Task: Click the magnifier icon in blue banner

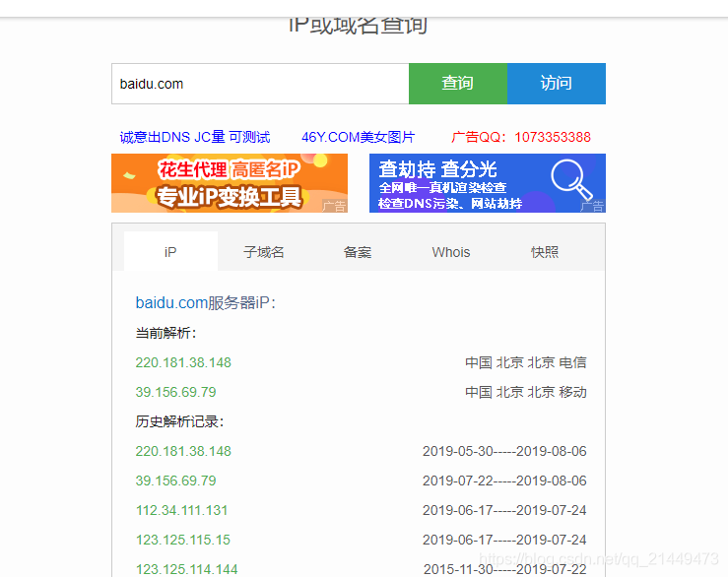Action: point(571,179)
